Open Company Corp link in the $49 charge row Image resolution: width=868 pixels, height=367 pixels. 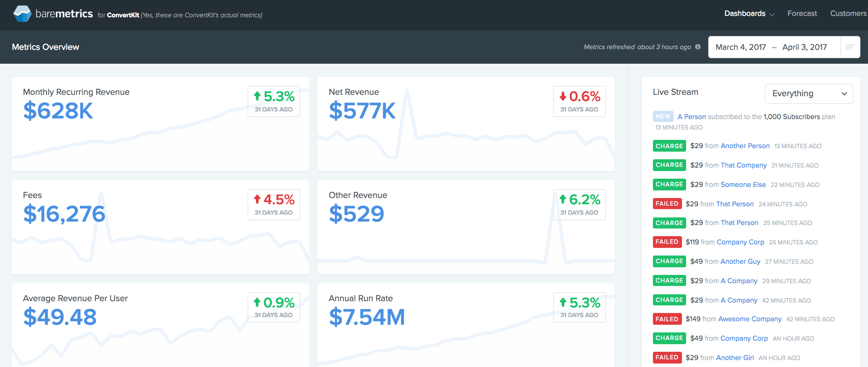[744, 338]
